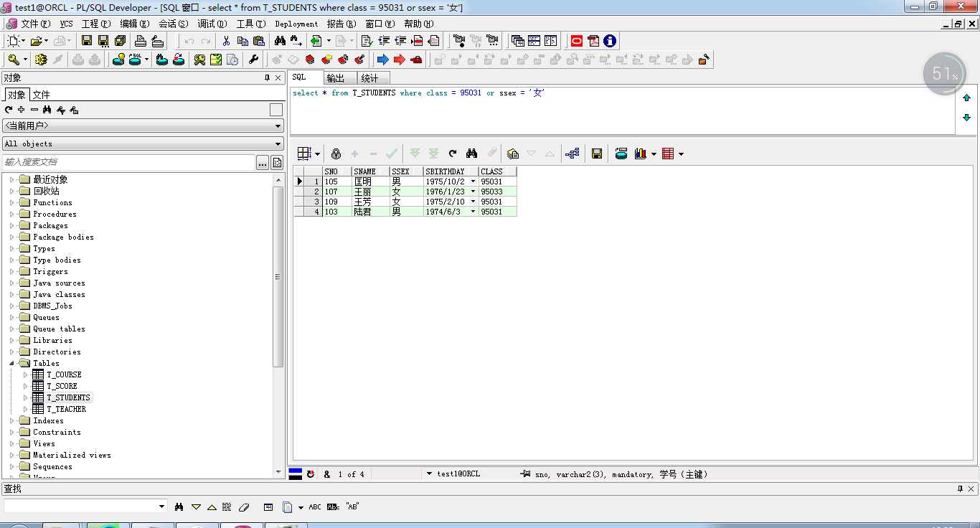The height and width of the screenshot is (528, 980).
Task: Open the All objects filter dropdown
Action: coord(143,143)
